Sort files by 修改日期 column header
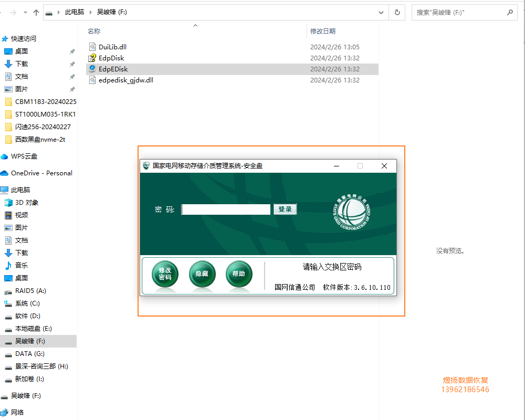This screenshot has width=525, height=420. pyautogui.click(x=323, y=31)
